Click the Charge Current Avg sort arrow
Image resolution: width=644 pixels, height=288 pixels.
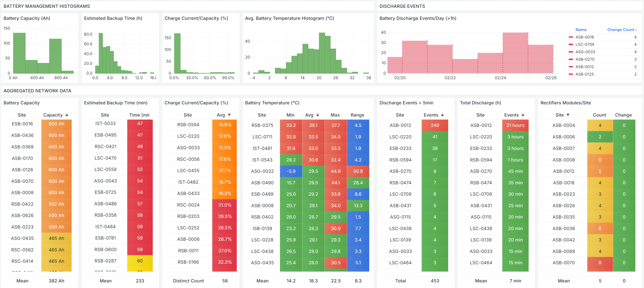coord(229,115)
